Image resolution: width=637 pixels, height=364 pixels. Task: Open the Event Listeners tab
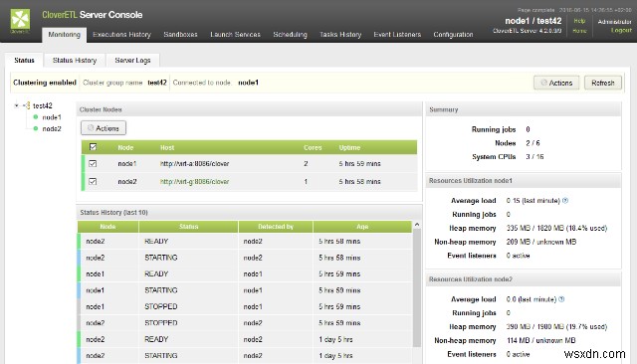point(397,35)
